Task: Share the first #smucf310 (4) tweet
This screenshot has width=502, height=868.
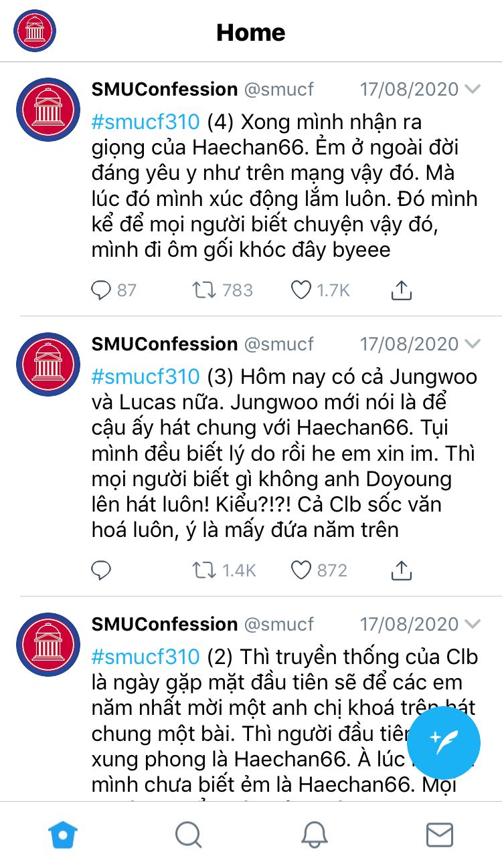Action: click(x=400, y=290)
